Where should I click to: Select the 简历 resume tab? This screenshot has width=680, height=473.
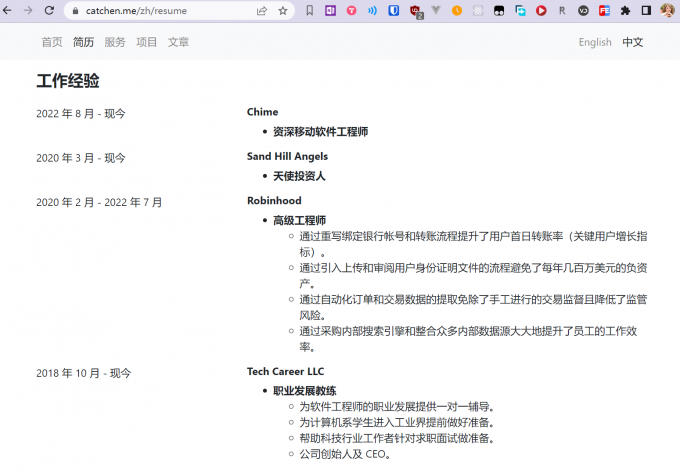[x=84, y=42]
